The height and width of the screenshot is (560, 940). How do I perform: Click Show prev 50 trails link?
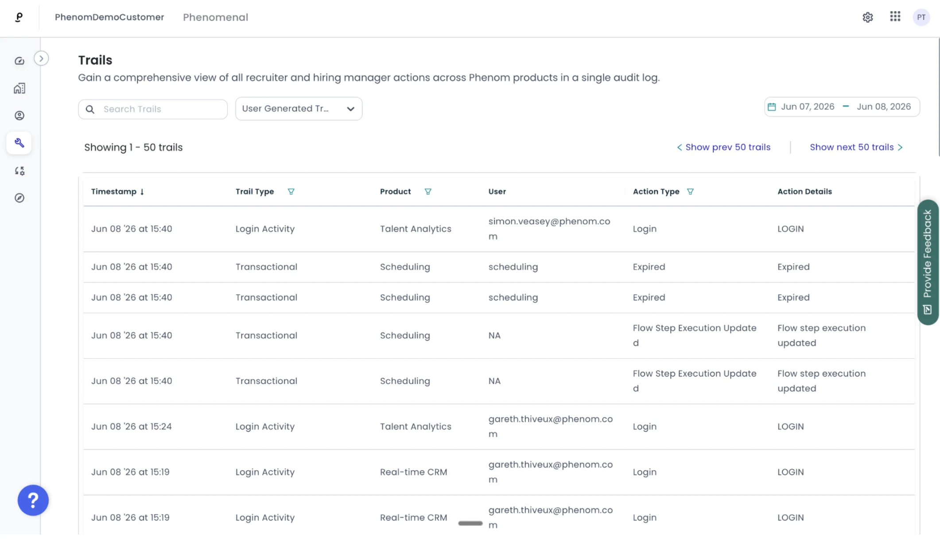pos(723,147)
